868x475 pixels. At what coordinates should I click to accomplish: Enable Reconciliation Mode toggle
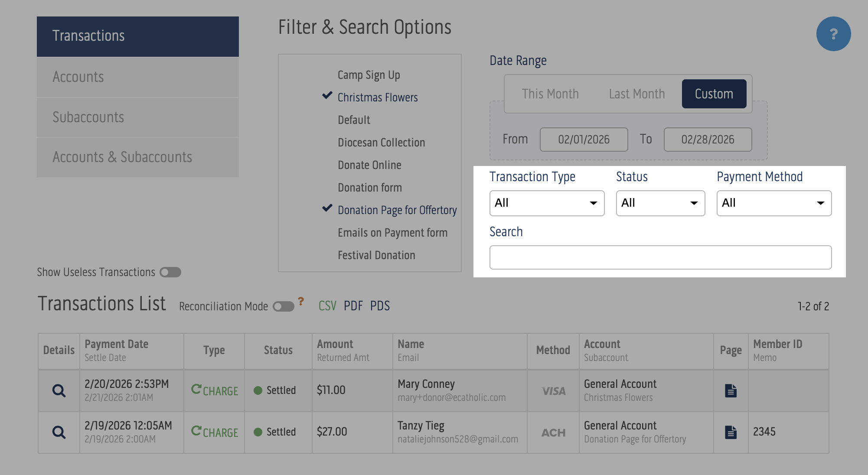[283, 306]
